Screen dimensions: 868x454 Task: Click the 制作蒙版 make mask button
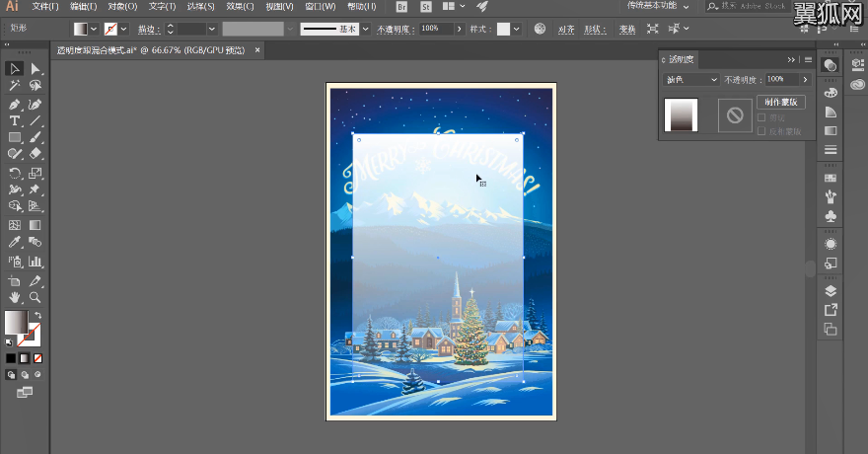pyautogui.click(x=781, y=102)
